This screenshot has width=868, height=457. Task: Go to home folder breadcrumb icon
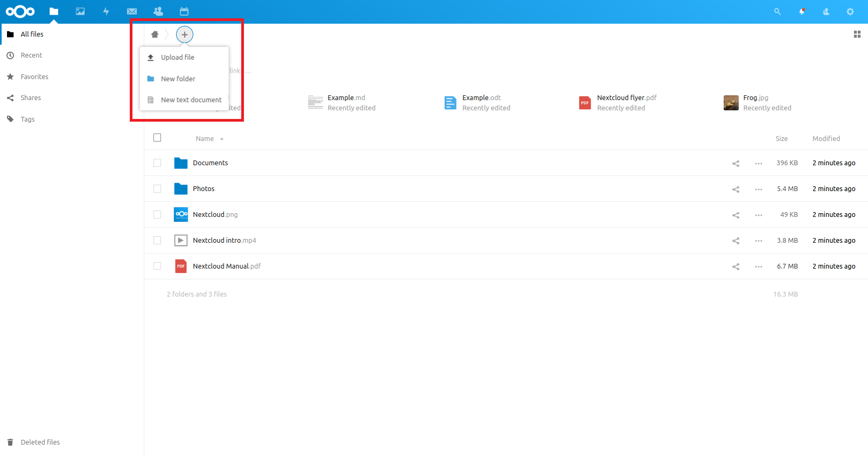click(155, 34)
